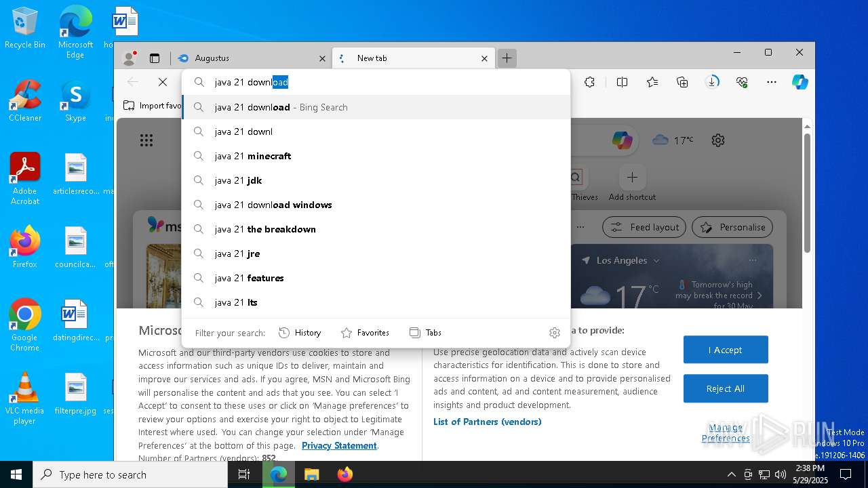Open the Edge profile icon

coord(129,58)
